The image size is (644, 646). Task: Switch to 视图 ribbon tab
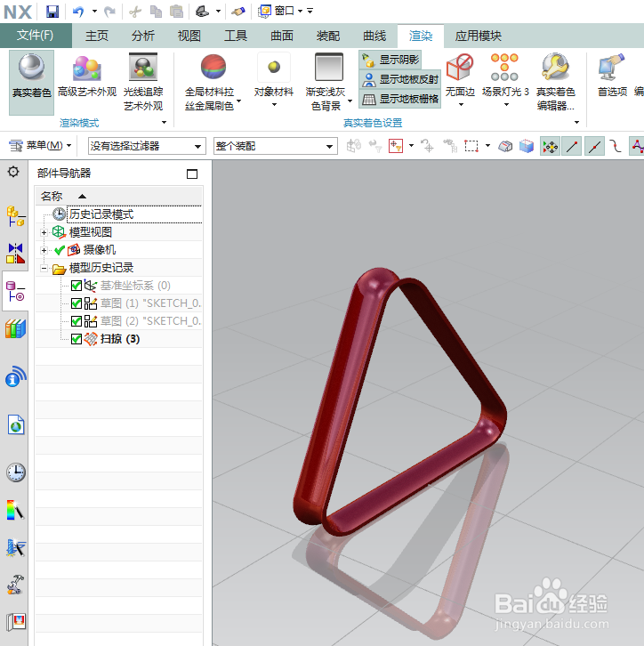pos(189,36)
